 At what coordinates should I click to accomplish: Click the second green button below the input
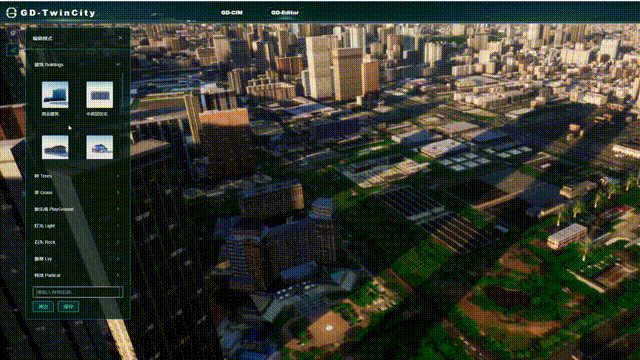click(68, 307)
